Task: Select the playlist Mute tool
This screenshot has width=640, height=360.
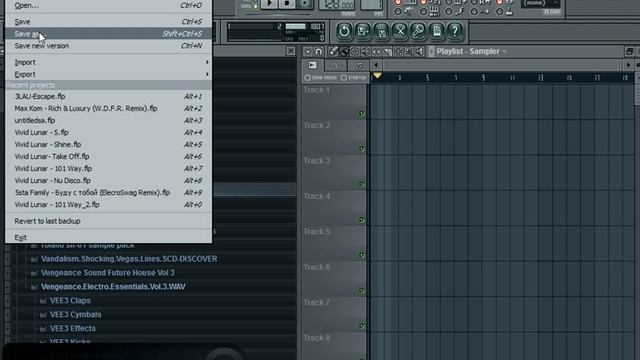Action: [x=365, y=51]
